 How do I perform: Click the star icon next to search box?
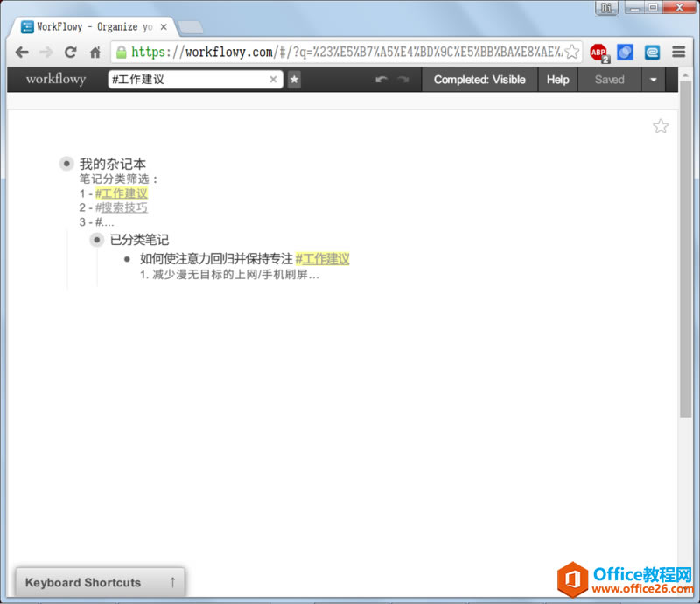tap(294, 80)
